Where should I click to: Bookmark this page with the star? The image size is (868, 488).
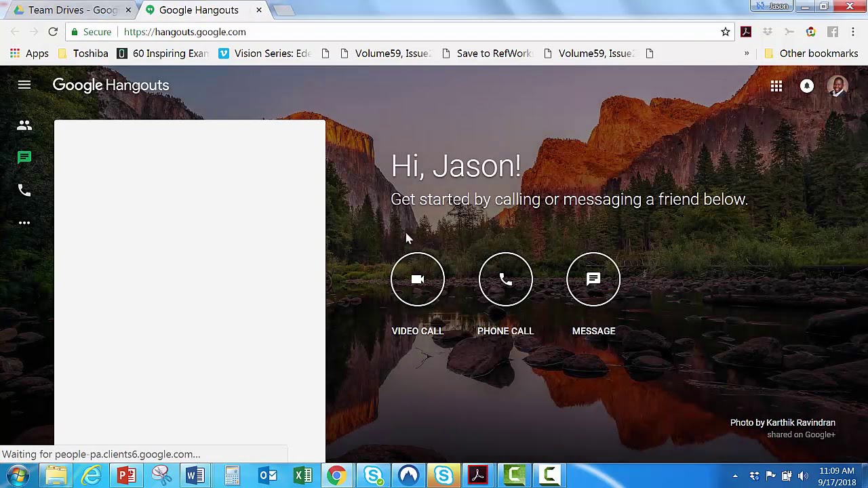pos(726,32)
